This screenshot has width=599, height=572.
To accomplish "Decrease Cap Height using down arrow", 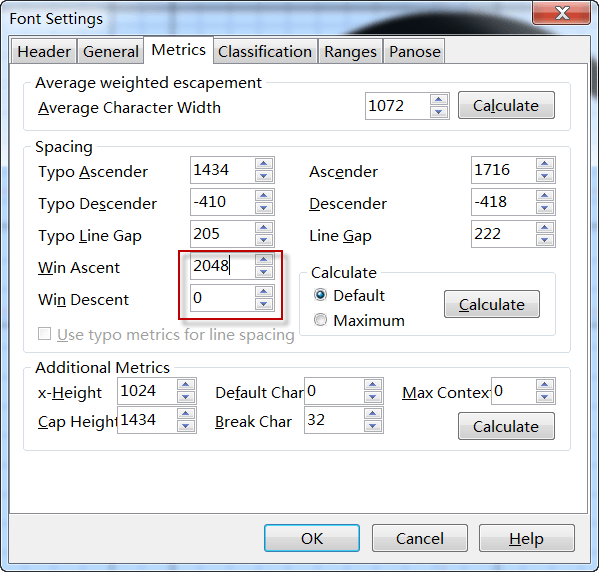I will point(186,426).
